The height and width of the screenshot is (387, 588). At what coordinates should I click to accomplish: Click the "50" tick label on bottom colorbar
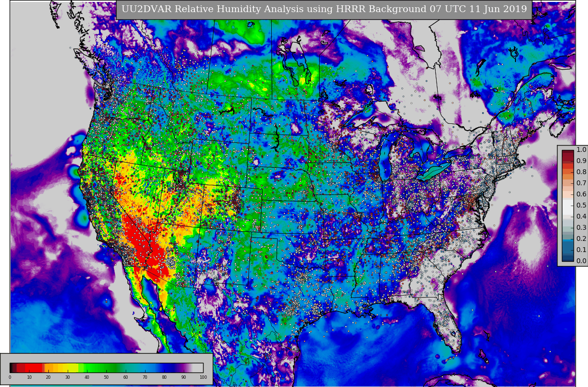pyautogui.click(x=106, y=377)
